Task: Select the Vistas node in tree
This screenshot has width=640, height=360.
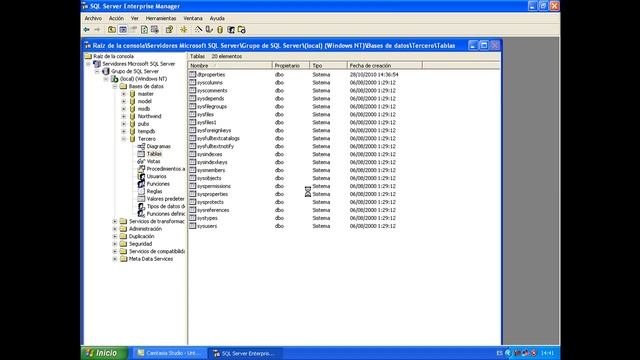Action: (153, 161)
